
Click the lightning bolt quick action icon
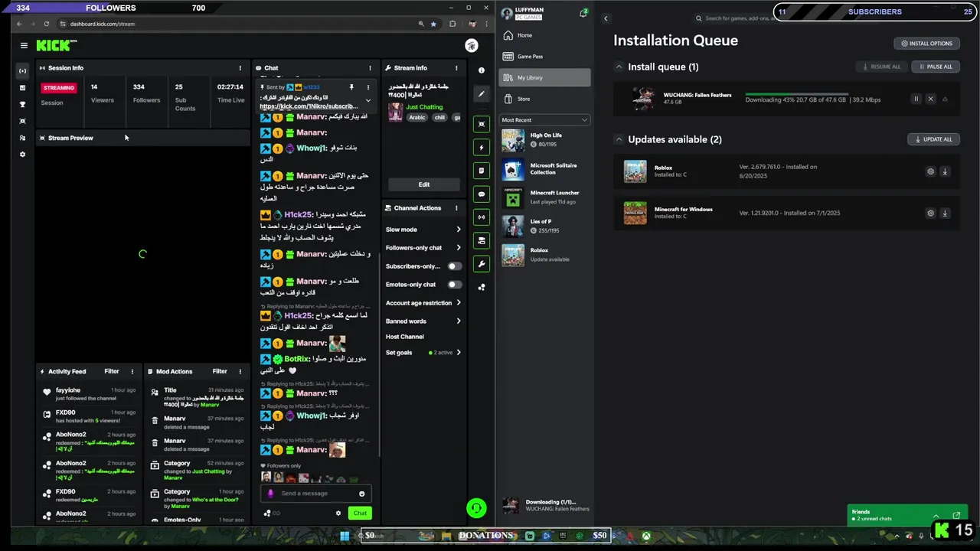point(481,147)
